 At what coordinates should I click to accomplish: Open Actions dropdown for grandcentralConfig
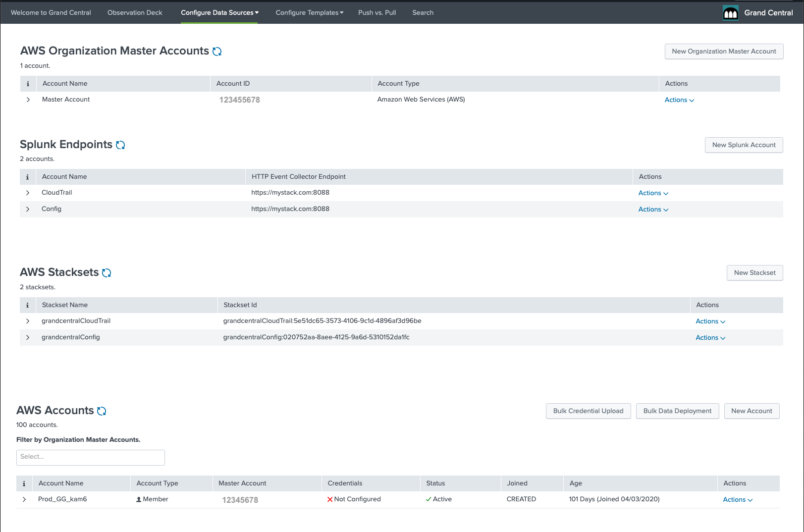coord(710,338)
